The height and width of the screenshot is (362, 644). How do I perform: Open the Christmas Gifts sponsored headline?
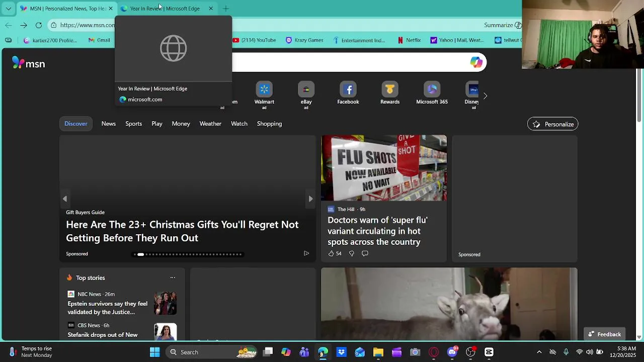tap(182, 231)
